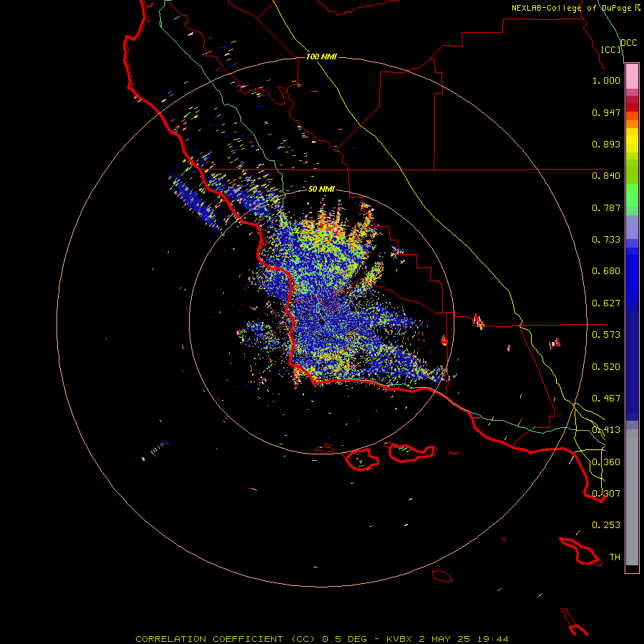The width and height of the screenshot is (644, 644).
Task: Click the 100 NMI range ring label
Action: click(321, 57)
